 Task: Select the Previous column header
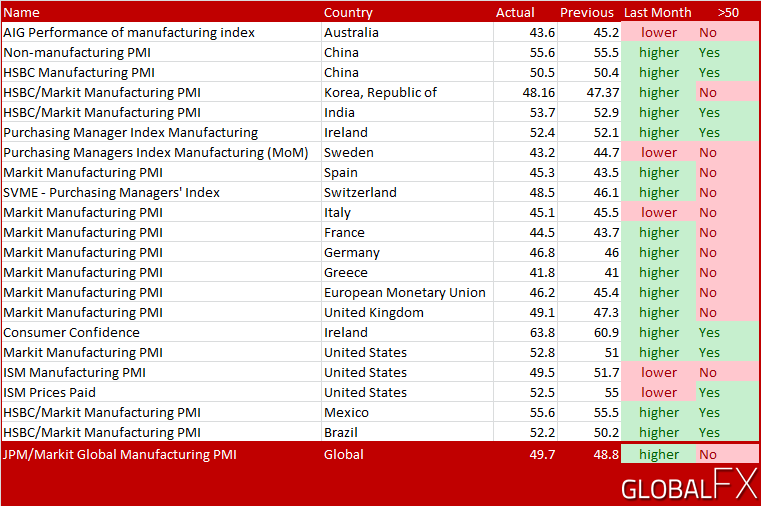click(587, 13)
